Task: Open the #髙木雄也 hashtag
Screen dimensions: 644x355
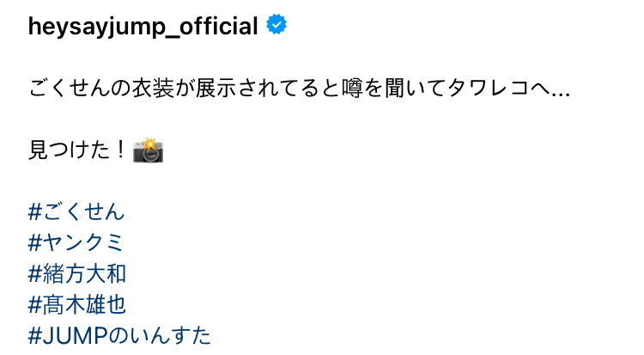Action: coord(76,305)
